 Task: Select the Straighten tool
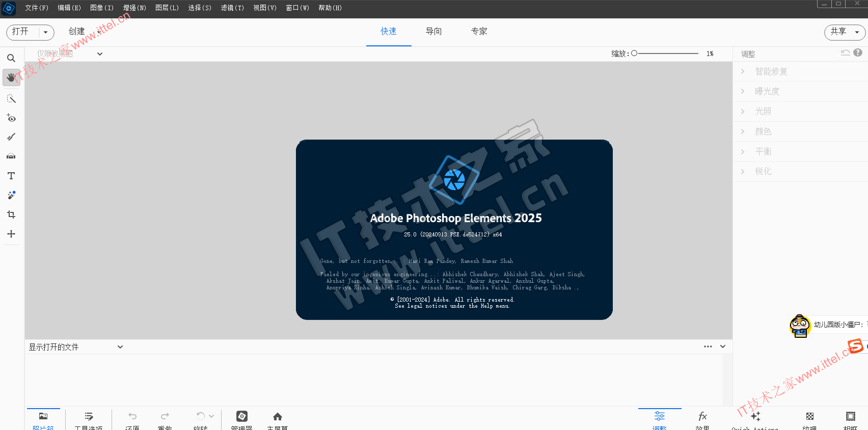[11, 156]
